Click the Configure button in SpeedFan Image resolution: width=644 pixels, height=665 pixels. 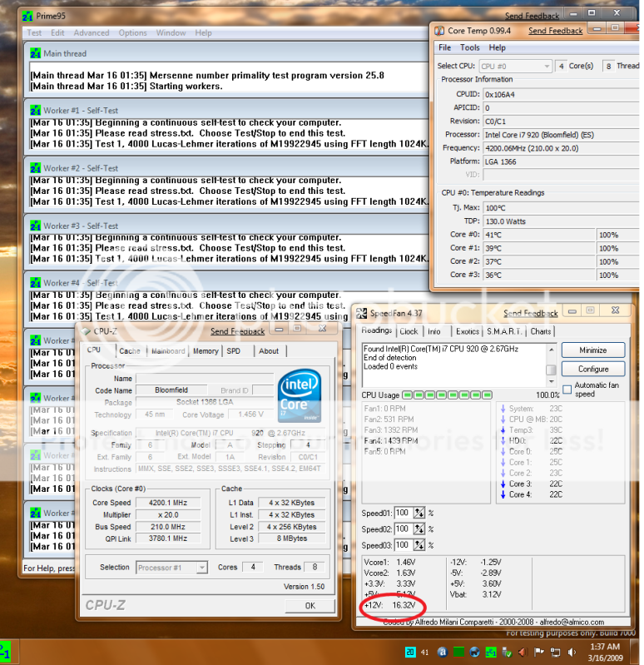click(592, 369)
